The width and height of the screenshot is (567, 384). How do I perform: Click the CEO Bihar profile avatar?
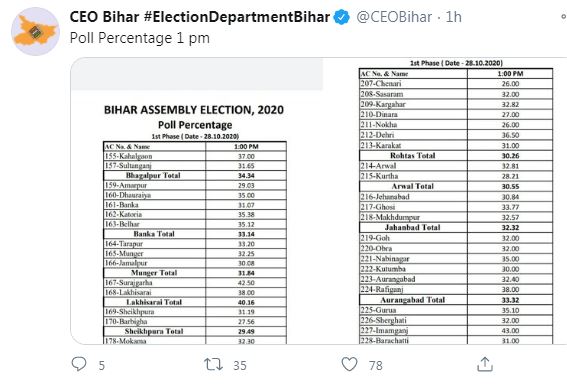click(35, 31)
